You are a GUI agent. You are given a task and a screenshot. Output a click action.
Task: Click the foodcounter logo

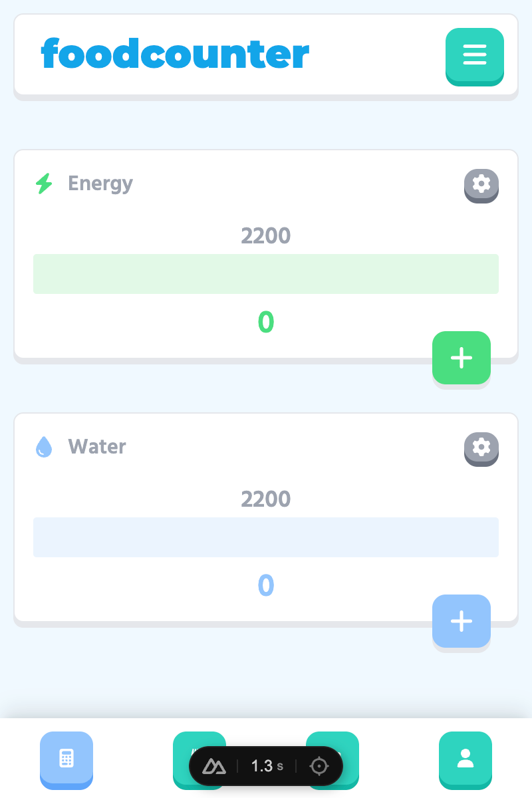coord(176,54)
